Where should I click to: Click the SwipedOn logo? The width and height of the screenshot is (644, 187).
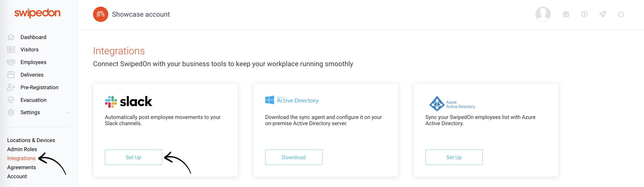pos(37,13)
